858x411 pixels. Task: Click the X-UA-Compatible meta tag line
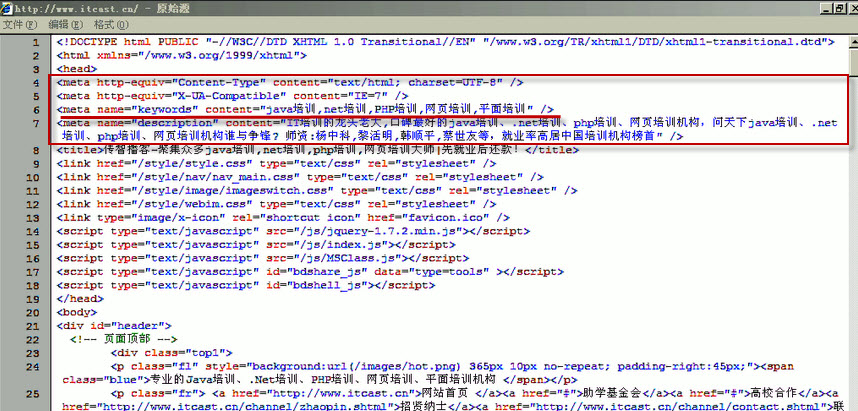pyautogui.click(x=232, y=96)
